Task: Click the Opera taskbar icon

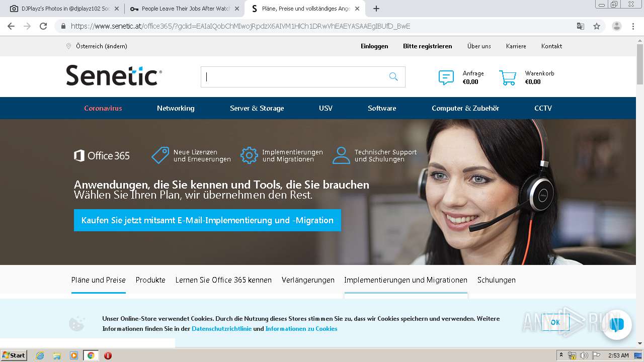Action: [108, 355]
